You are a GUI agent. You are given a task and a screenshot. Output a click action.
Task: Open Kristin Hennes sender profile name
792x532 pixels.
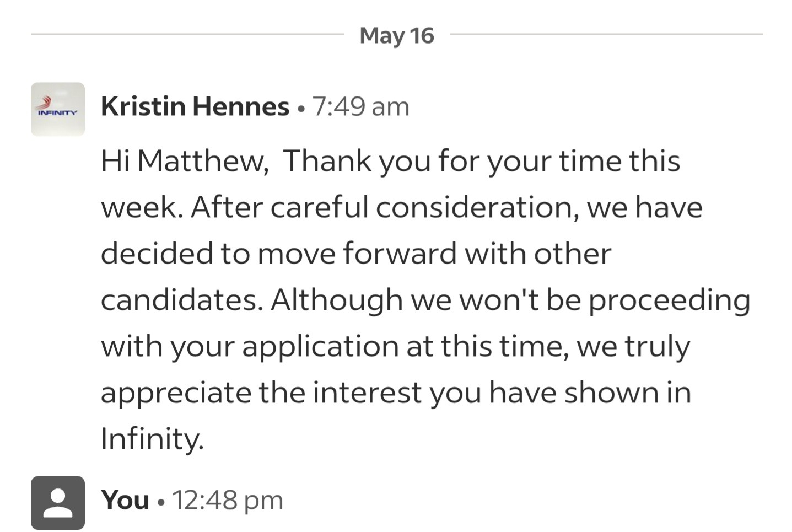click(195, 106)
